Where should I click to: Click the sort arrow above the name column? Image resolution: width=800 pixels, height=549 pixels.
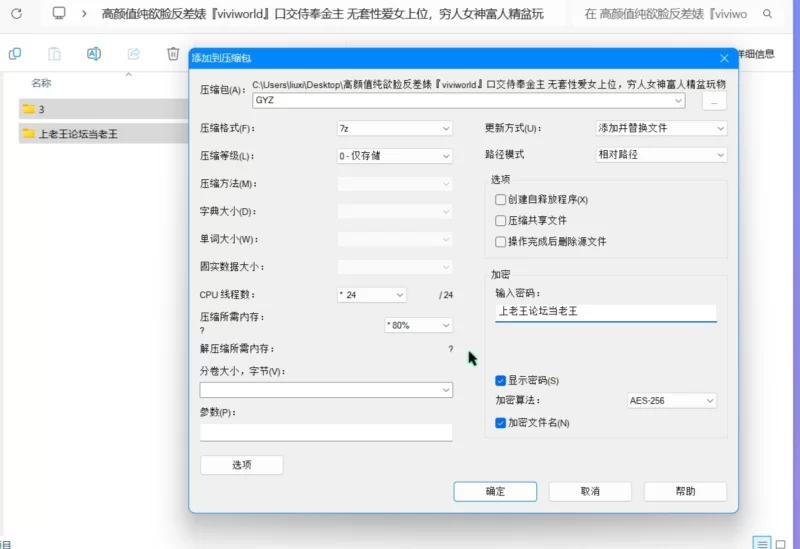(129, 74)
